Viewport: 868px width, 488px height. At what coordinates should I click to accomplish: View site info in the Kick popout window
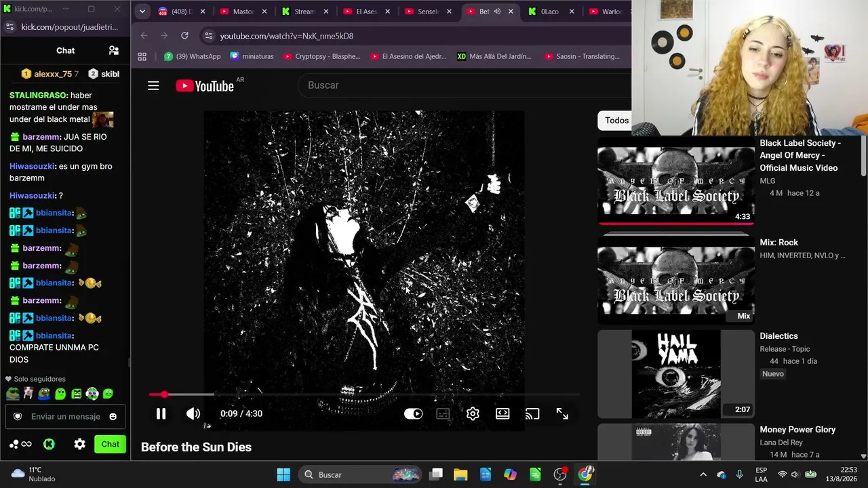(9, 26)
